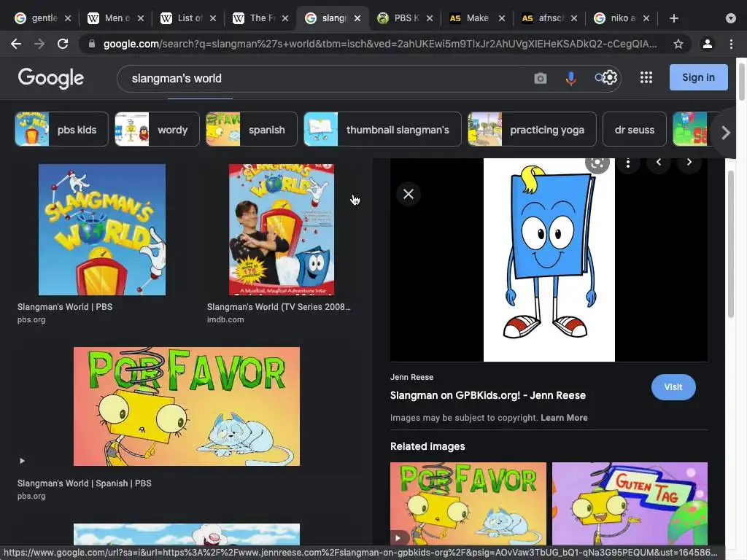Click the Google Lens icon in preview
The height and width of the screenshot is (560, 747).
click(597, 163)
